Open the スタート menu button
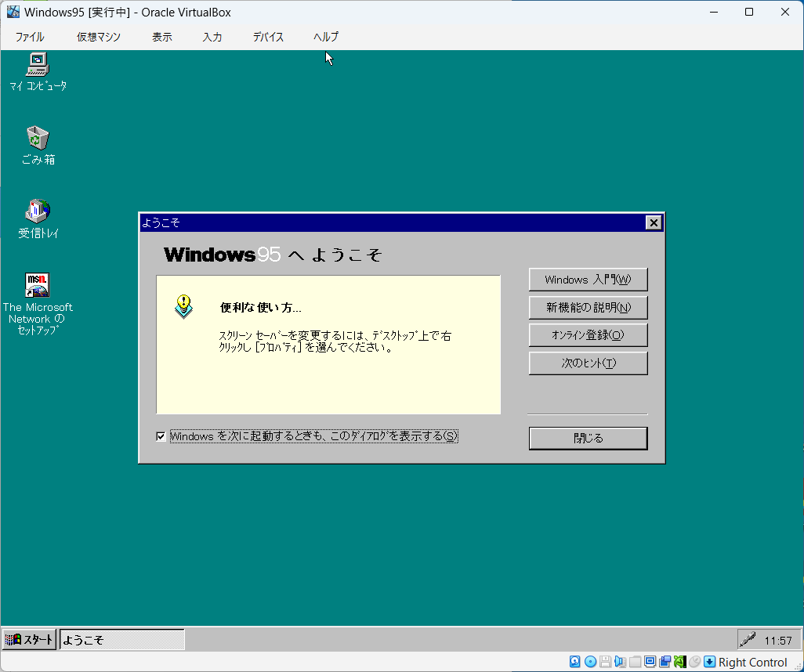The height and width of the screenshot is (672, 804). (30, 640)
